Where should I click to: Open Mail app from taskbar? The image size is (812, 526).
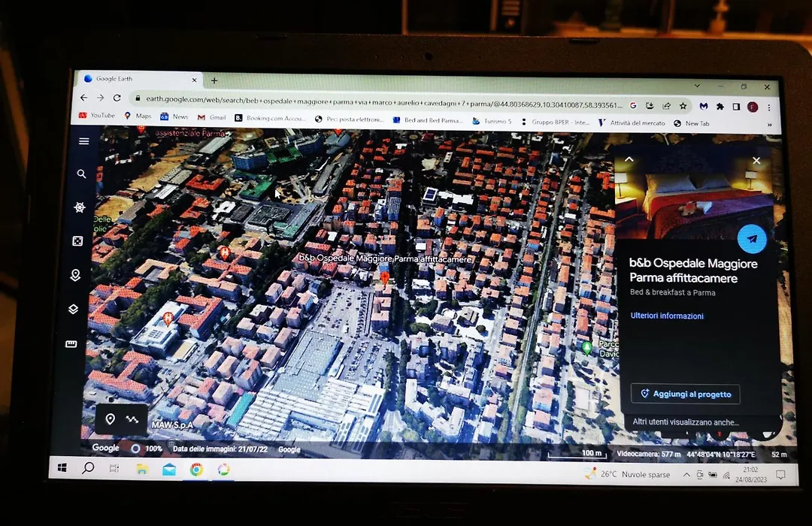169,470
